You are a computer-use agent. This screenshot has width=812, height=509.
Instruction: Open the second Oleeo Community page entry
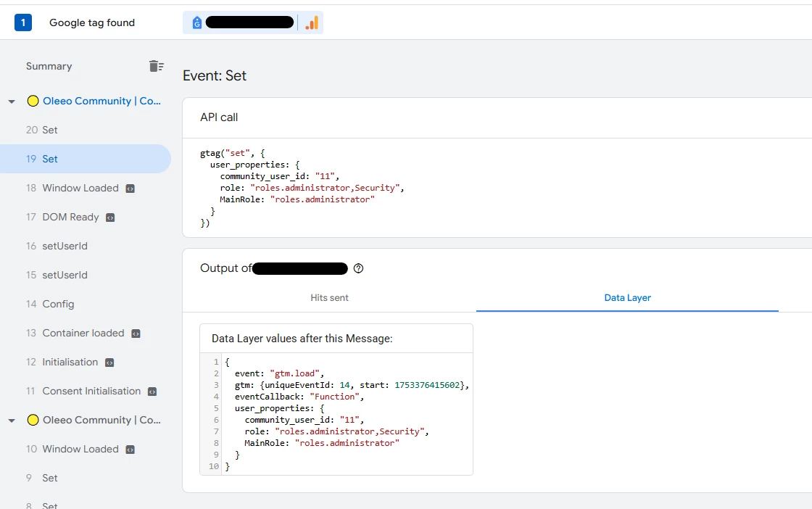point(101,420)
